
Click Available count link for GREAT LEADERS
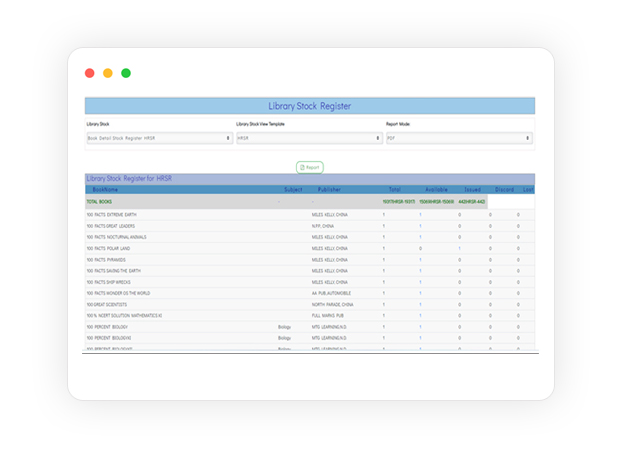420,226
